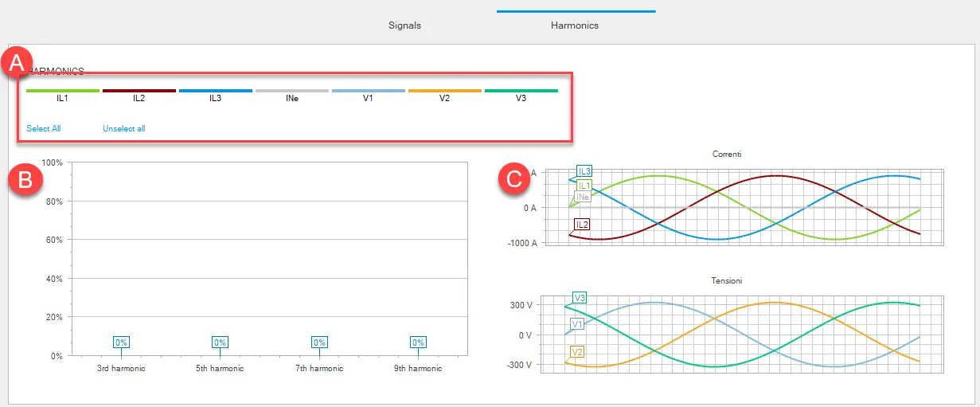Click the IL2 label on Correnti chart
The width and height of the screenshot is (980, 407).
(x=582, y=225)
